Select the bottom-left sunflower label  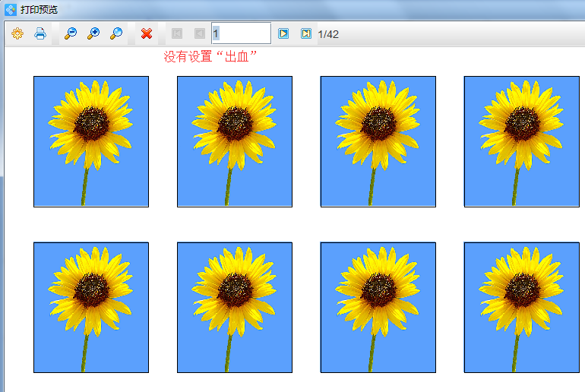91,308
